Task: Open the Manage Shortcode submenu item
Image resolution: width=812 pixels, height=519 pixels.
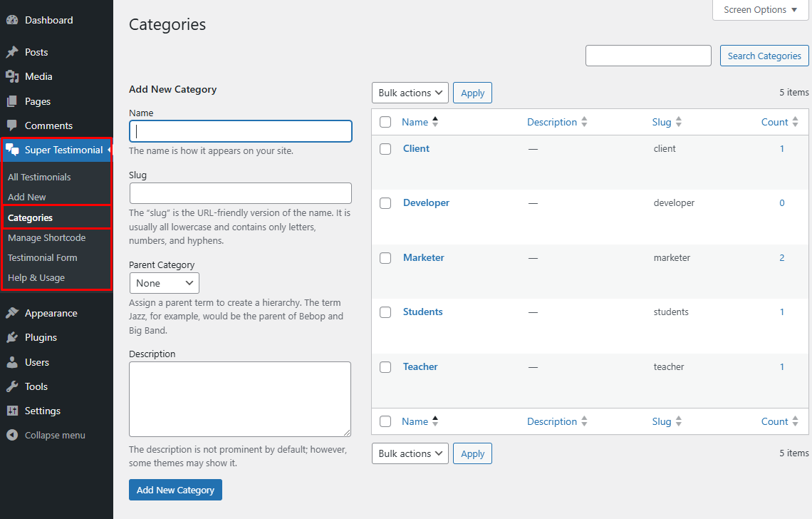Action: point(46,237)
